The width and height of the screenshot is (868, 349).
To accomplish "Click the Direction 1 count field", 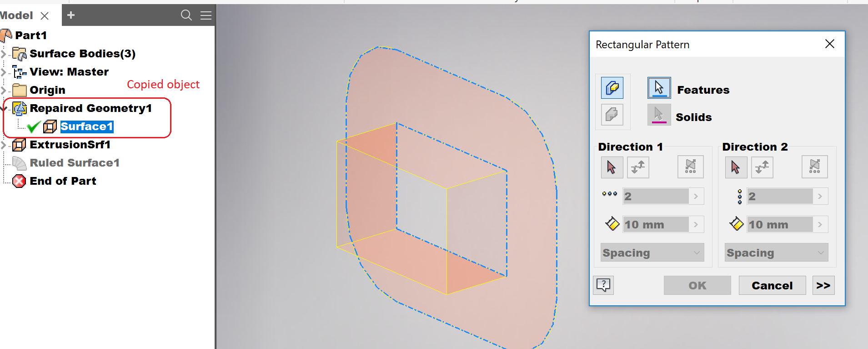I will pyautogui.click(x=656, y=197).
